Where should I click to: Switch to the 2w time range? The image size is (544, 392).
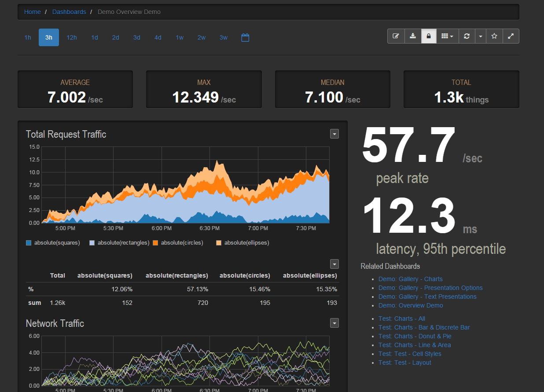point(202,37)
